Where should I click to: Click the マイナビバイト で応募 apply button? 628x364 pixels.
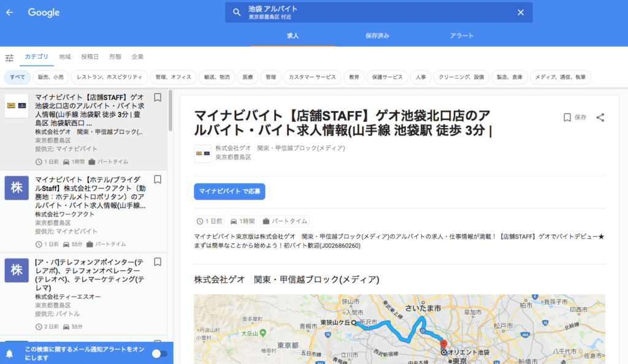pos(229,192)
